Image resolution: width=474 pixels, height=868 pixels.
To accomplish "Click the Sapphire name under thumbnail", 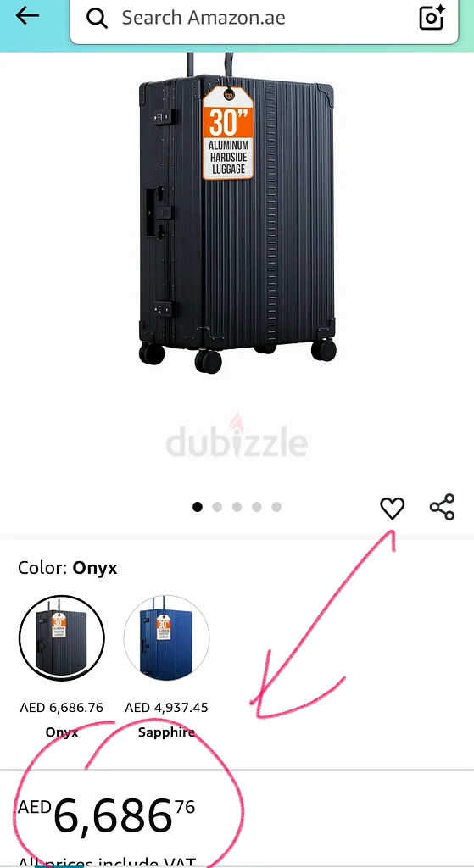I will point(166,732).
